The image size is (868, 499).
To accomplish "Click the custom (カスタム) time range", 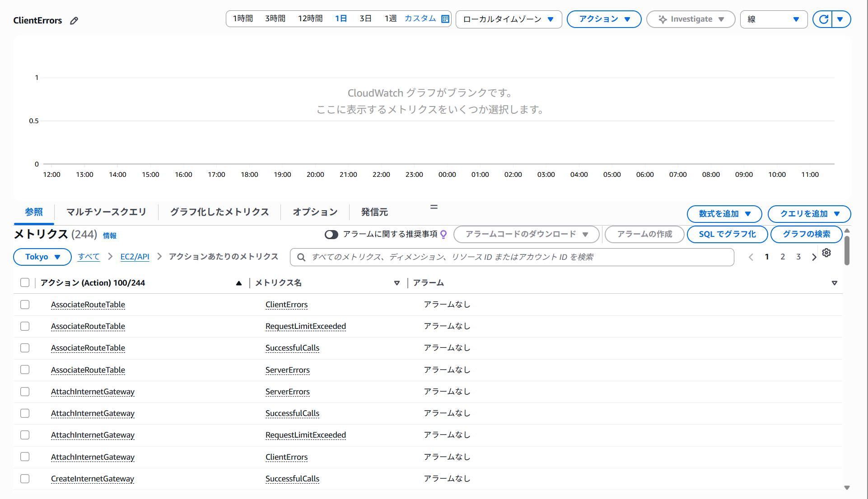I will pos(420,18).
